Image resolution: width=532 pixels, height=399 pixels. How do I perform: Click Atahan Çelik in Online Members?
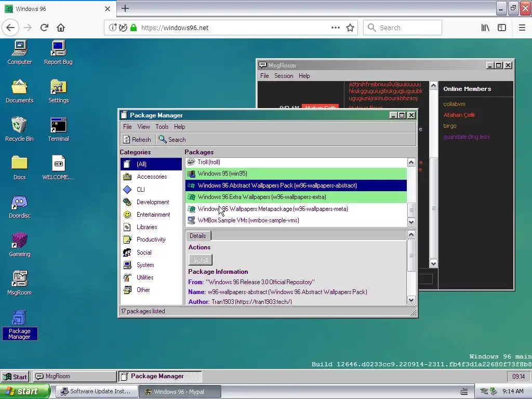tap(459, 115)
